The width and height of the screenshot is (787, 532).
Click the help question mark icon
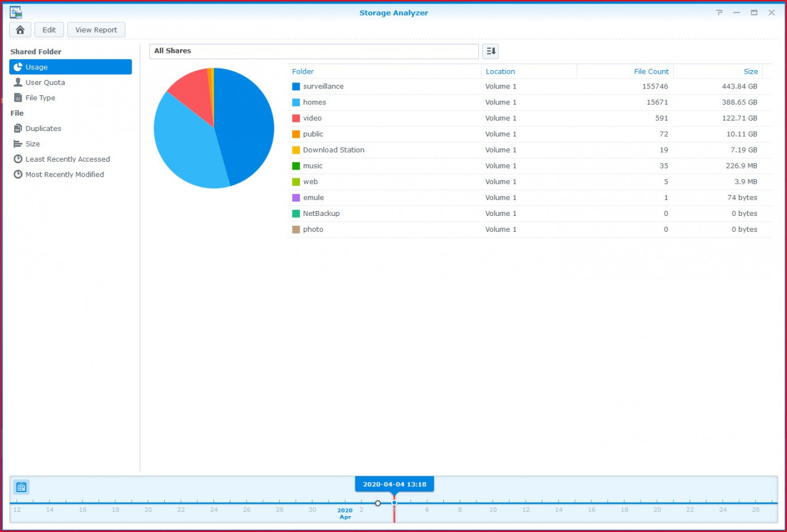pos(719,12)
